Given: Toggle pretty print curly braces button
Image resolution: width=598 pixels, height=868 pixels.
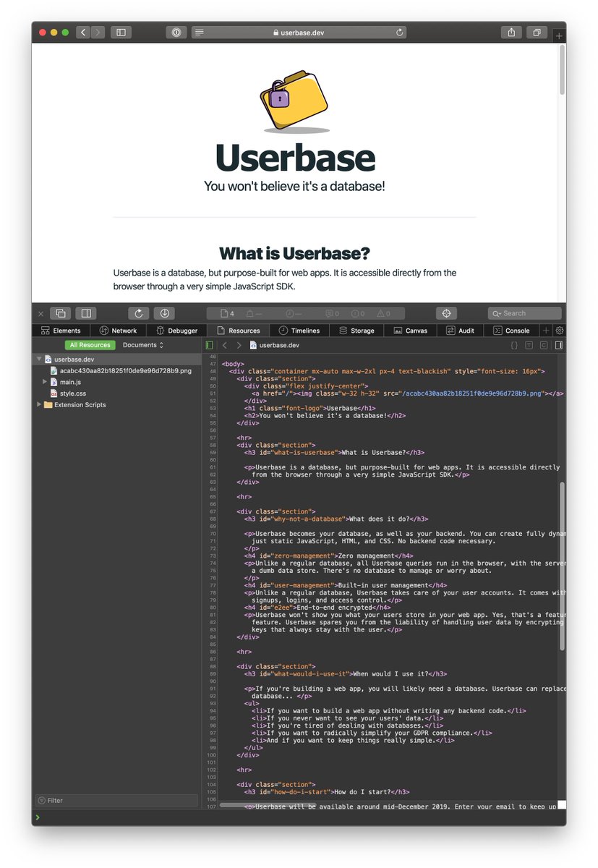Looking at the screenshot, I should click(x=514, y=345).
